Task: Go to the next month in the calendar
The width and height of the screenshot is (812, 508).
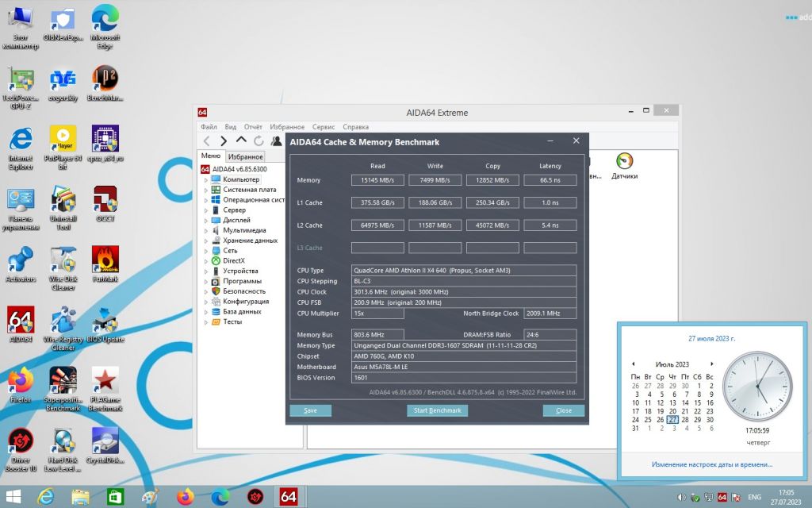Action: point(711,364)
